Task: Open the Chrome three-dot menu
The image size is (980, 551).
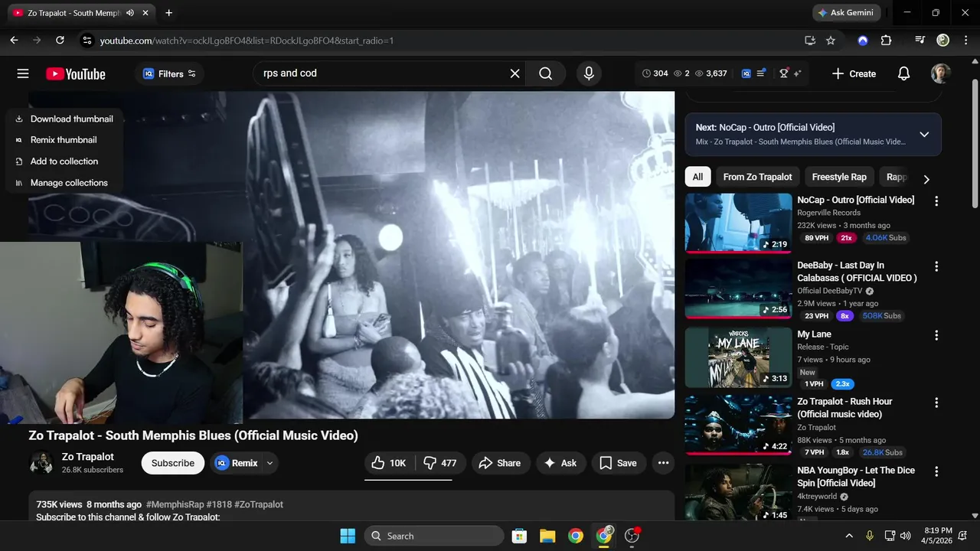Action: click(965, 41)
